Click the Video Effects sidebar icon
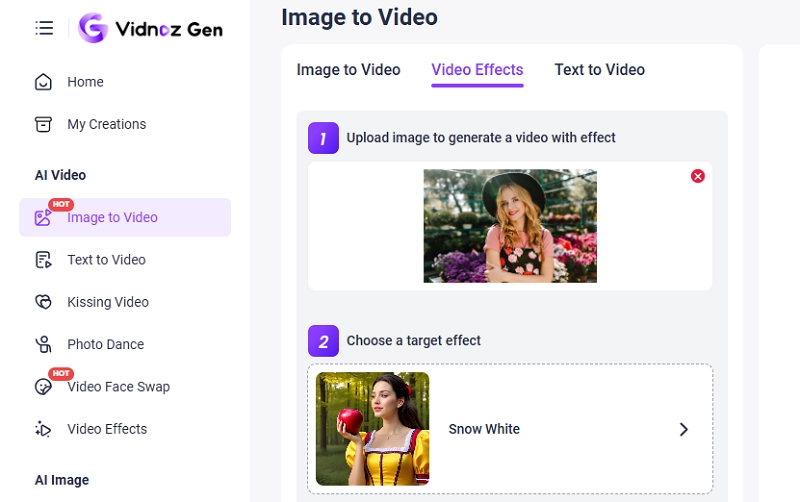This screenshot has width=800, height=502. coord(43,430)
